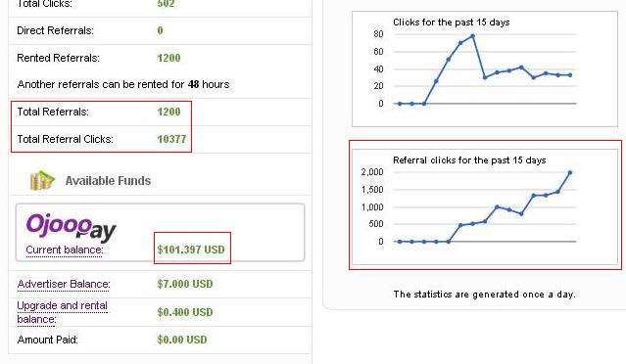
Task: Click the Amount Paid $0.00 USD value
Action: point(182,341)
